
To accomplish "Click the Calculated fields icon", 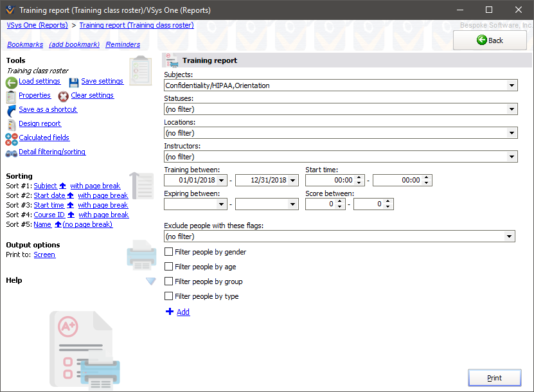I will (10, 138).
